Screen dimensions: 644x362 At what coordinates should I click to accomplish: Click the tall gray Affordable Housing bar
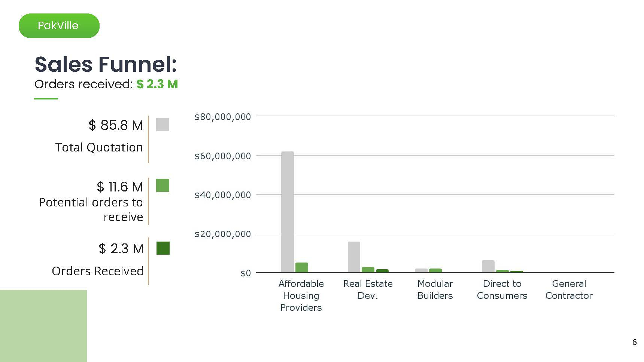tap(288, 212)
